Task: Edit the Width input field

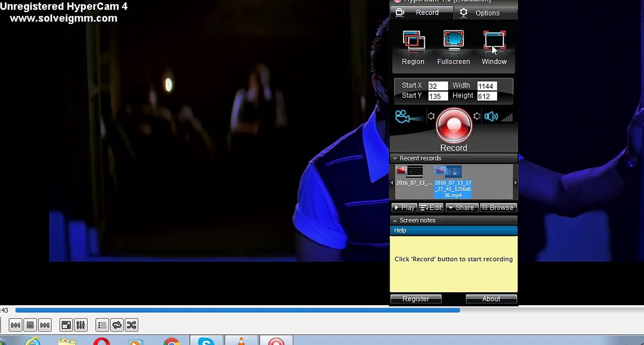Action: point(487,86)
